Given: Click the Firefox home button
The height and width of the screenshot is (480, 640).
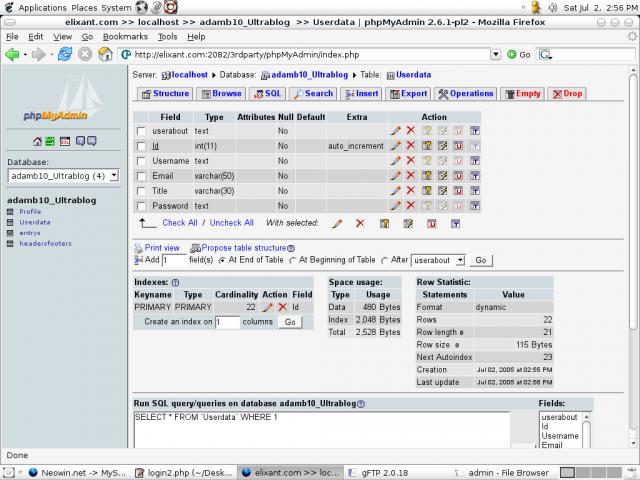Looking at the screenshot, I should (x=105, y=54).
